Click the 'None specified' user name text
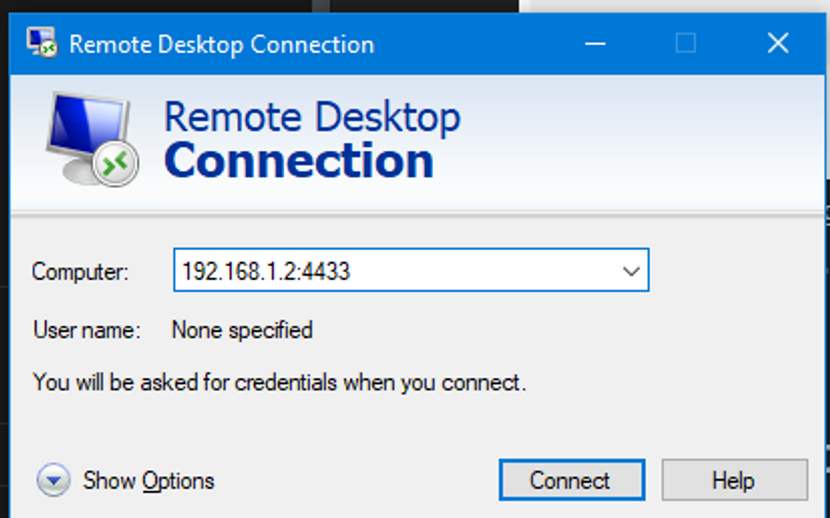This screenshot has height=518, width=830. tap(242, 330)
